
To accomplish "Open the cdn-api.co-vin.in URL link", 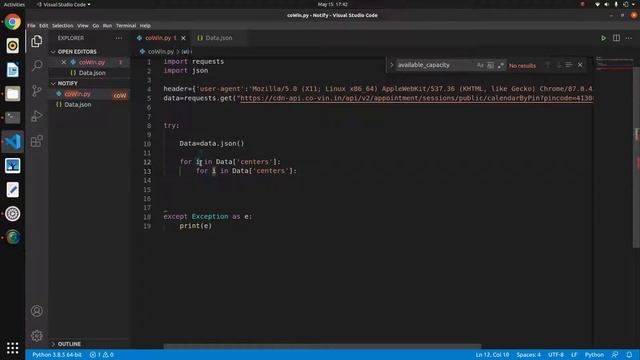I will click(416, 98).
